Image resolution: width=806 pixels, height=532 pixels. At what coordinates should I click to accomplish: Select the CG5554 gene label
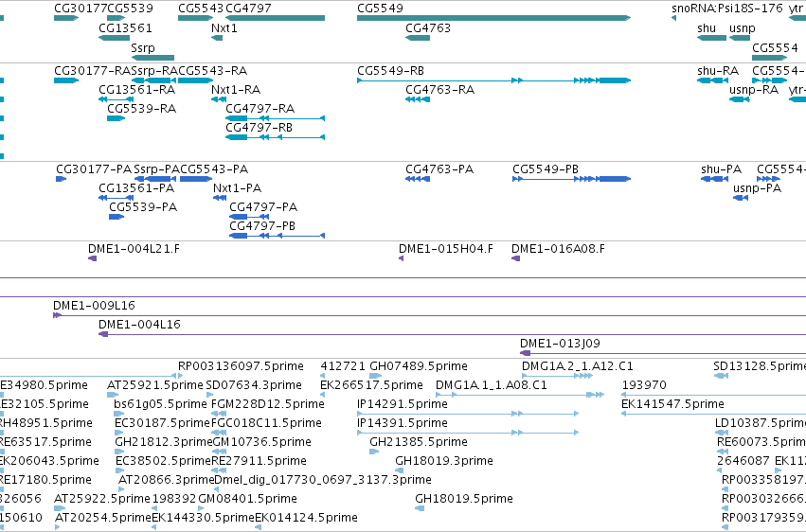[x=775, y=47]
